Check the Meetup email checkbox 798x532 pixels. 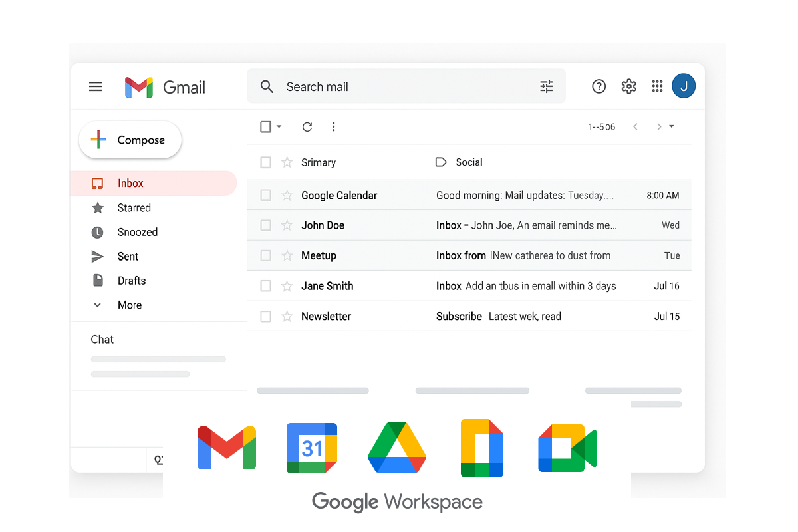click(265, 256)
